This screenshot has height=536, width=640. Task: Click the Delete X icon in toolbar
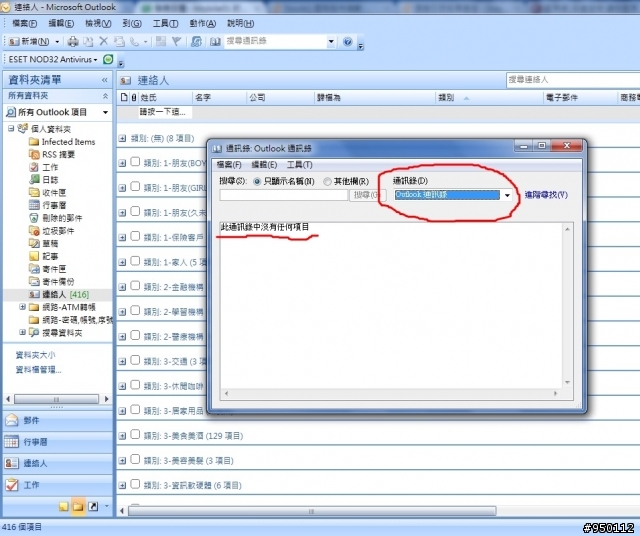click(104, 41)
